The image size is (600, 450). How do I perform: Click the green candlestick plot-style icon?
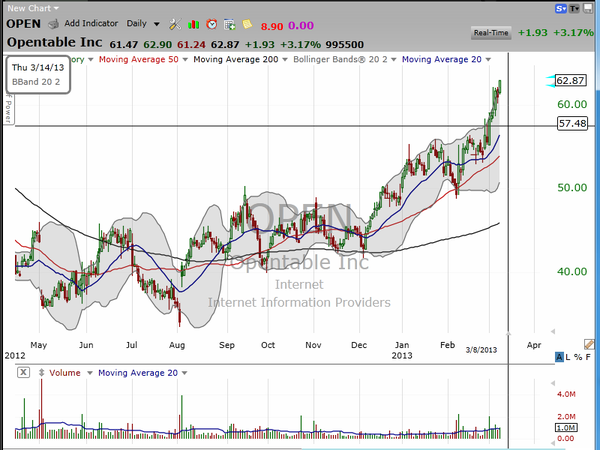[x=194, y=24]
